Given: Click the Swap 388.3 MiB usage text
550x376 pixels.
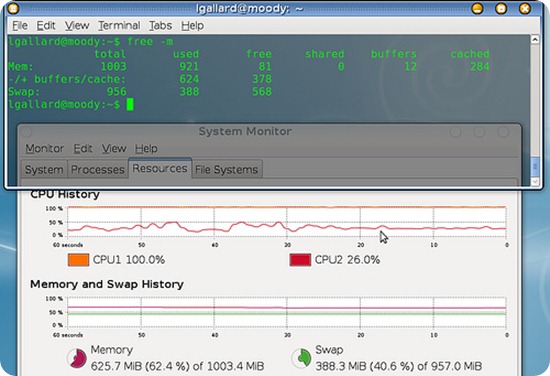Looking at the screenshot, I should [x=398, y=366].
